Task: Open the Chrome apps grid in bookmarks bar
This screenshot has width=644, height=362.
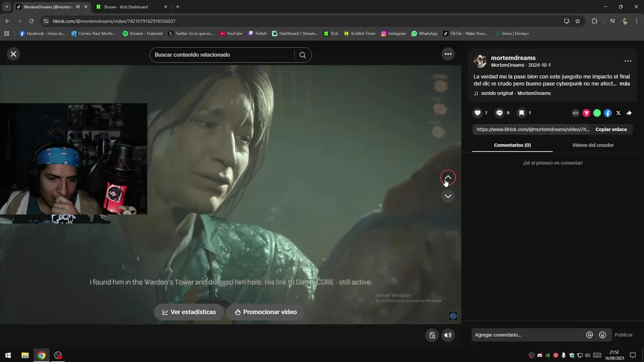Action: [x=7, y=34]
